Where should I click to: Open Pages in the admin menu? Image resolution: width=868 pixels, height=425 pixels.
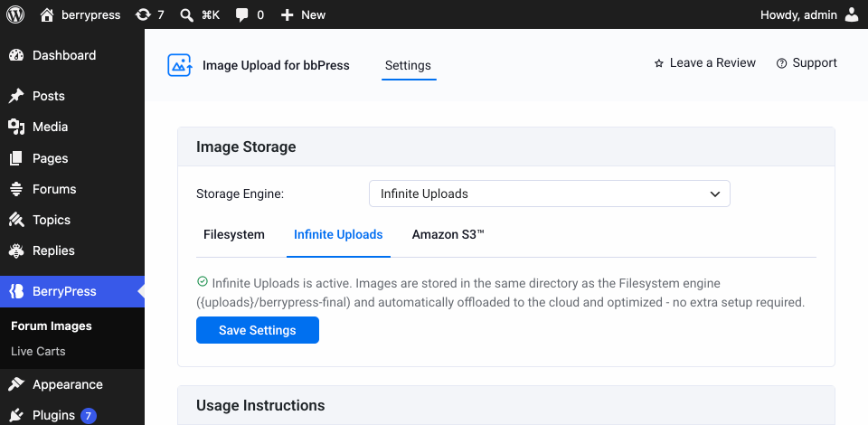tap(72, 158)
